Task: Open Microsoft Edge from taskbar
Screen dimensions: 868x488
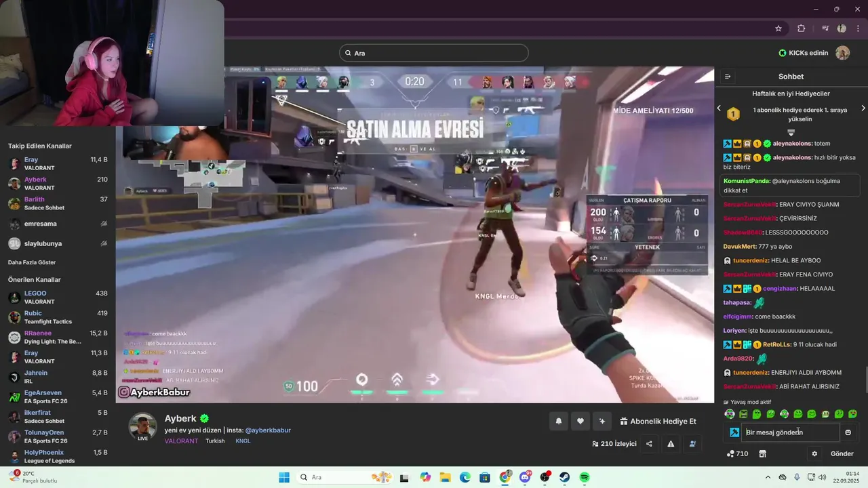Action: tap(465, 477)
